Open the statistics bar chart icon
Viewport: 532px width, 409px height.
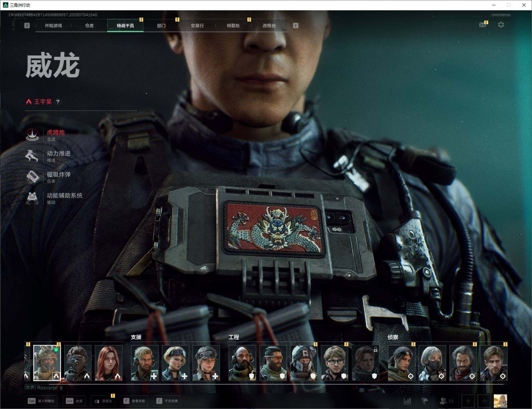pos(407,401)
